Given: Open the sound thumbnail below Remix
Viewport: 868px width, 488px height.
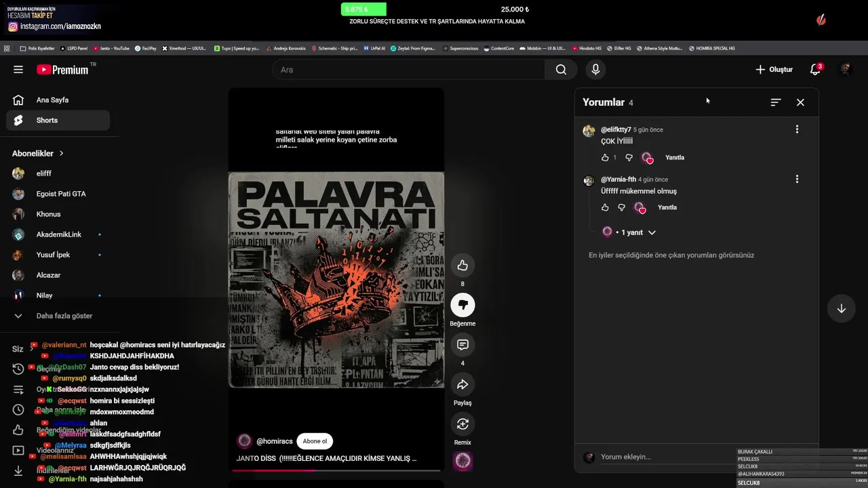Looking at the screenshot, I should (462, 462).
